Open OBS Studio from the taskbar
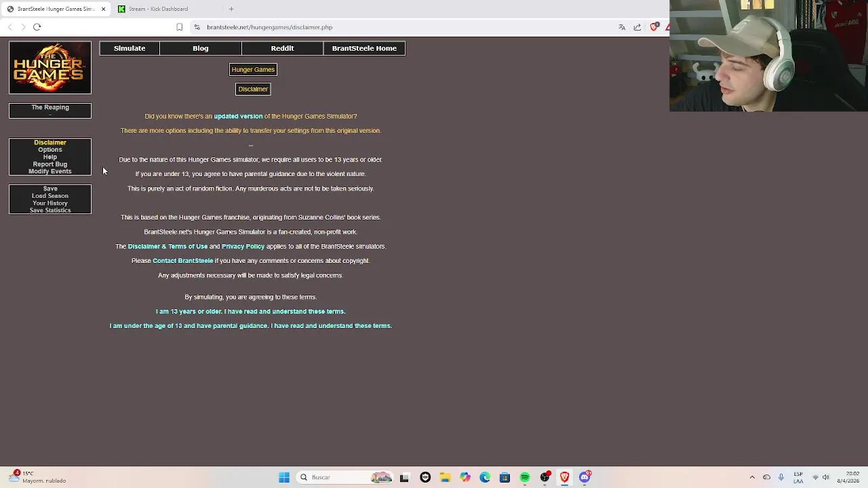The image size is (868, 488). coord(545,477)
